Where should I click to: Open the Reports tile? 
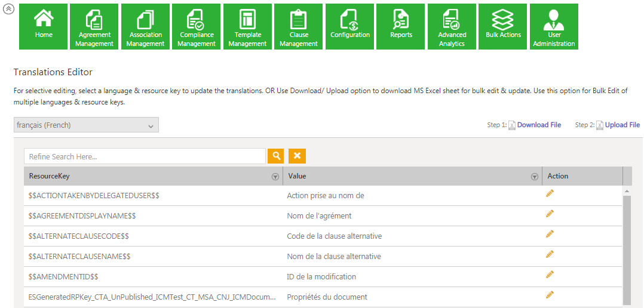coord(401,26)
